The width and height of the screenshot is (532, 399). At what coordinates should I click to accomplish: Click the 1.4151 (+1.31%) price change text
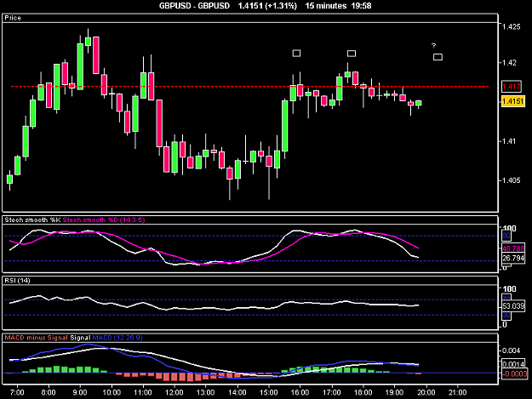click(x=267, y=6)
